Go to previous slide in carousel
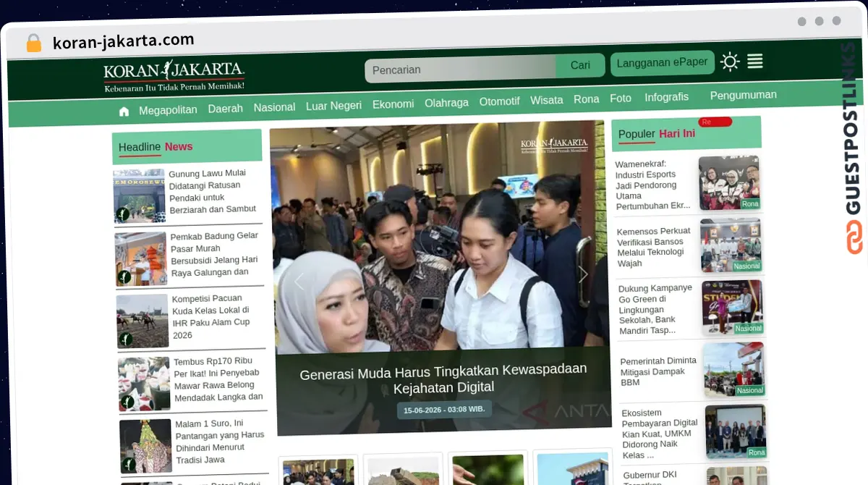 (x=298, y=281)
